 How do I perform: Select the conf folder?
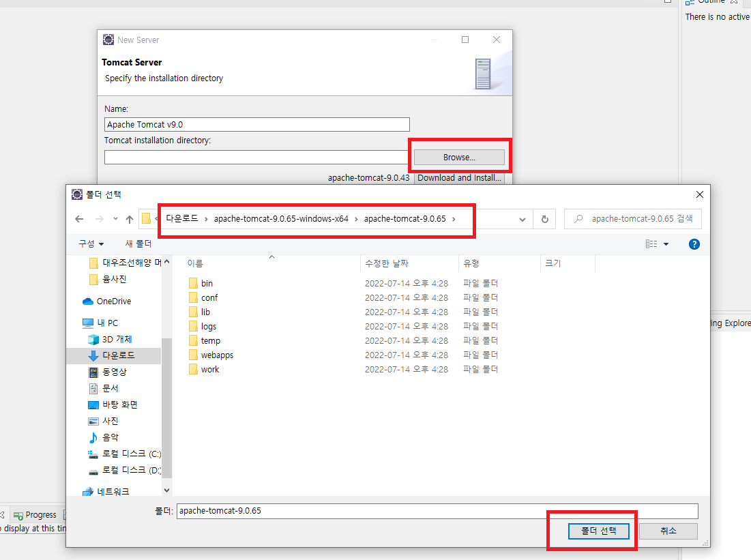(x=209, y=297)
